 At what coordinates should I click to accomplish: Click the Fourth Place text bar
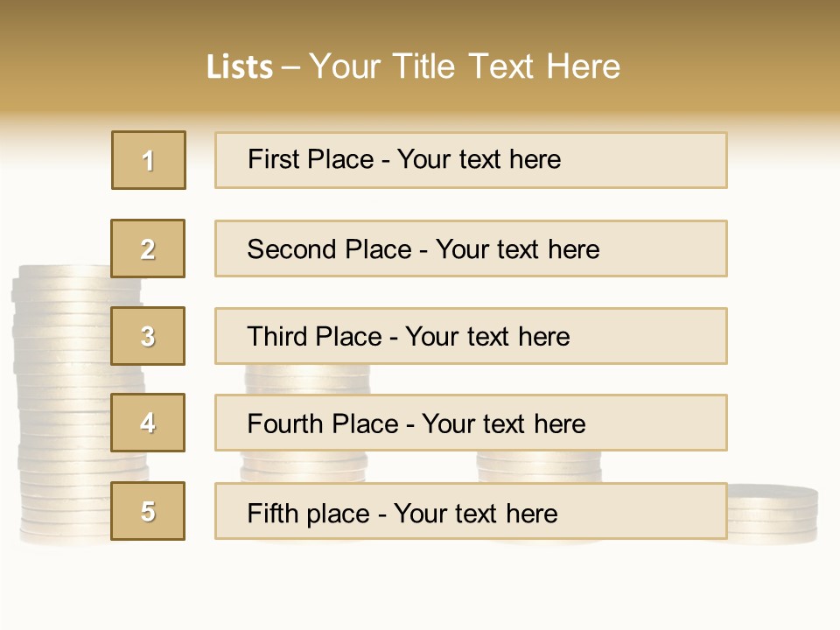[471, 423]
